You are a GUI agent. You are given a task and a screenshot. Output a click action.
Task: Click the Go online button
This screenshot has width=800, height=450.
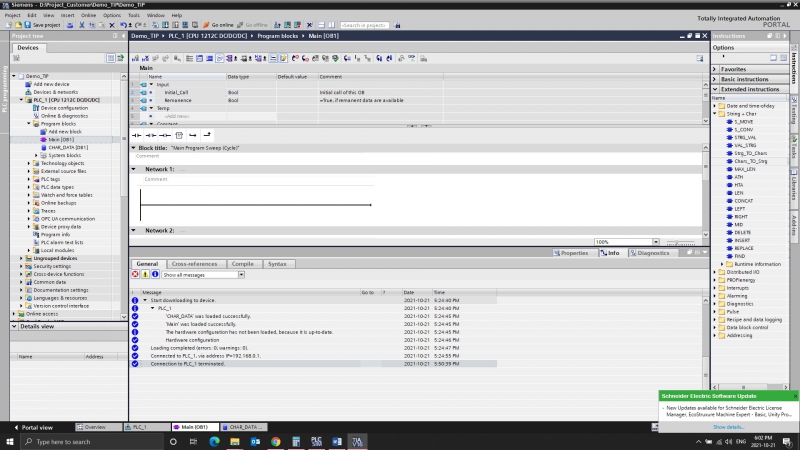click(x=218, y=25)
